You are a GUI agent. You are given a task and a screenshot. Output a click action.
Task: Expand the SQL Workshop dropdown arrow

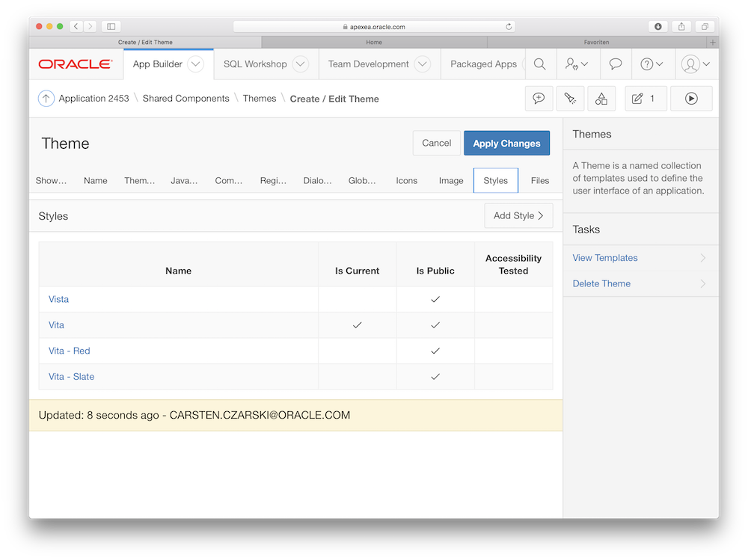coord(300,64)
